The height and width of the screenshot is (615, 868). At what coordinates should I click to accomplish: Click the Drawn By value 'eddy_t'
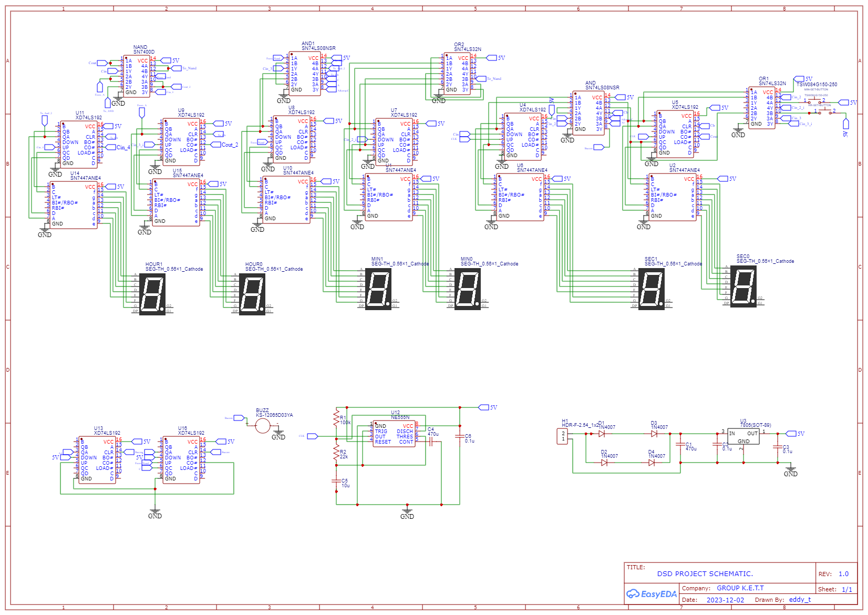(x=800, y=599)
